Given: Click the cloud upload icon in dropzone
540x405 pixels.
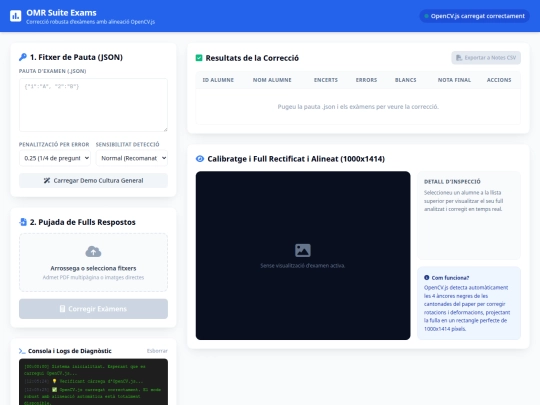Looking at the screenshot, I should click(93, 252).
